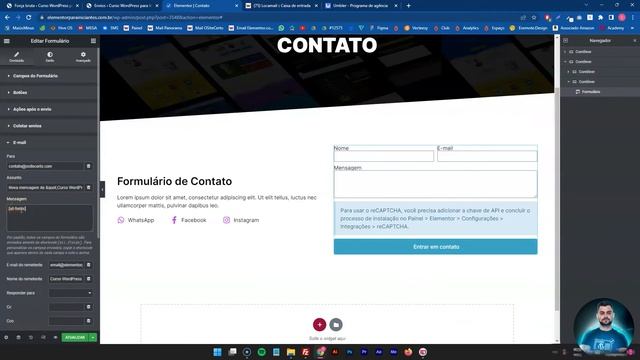Click dynamic tags icon beside Cc field

tap(89, 307)
